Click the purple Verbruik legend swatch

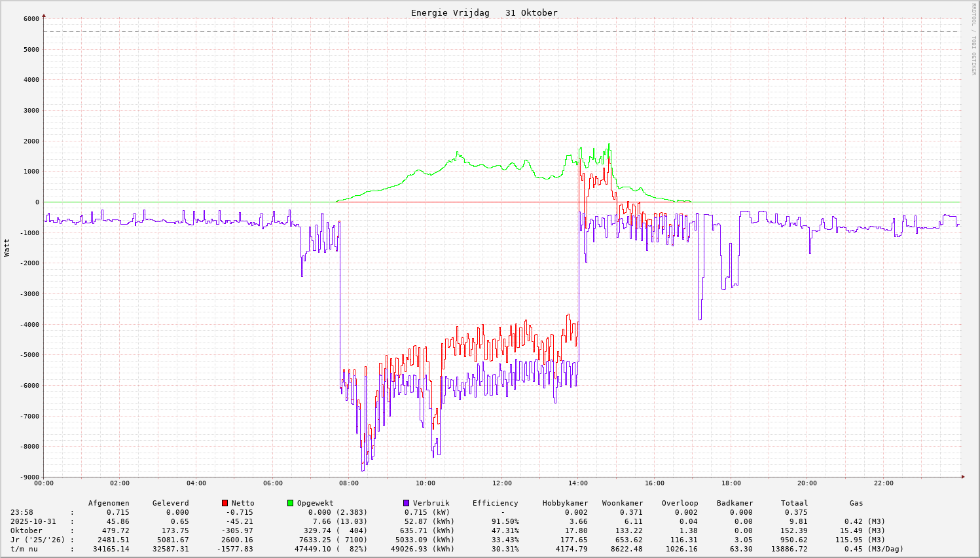click(x=406, y=503)
